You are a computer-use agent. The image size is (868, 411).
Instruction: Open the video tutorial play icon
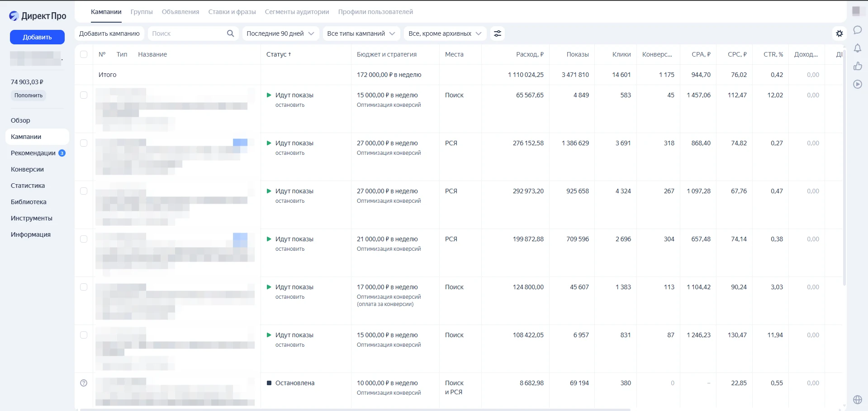pyautogui.click(x=857, y=84)
